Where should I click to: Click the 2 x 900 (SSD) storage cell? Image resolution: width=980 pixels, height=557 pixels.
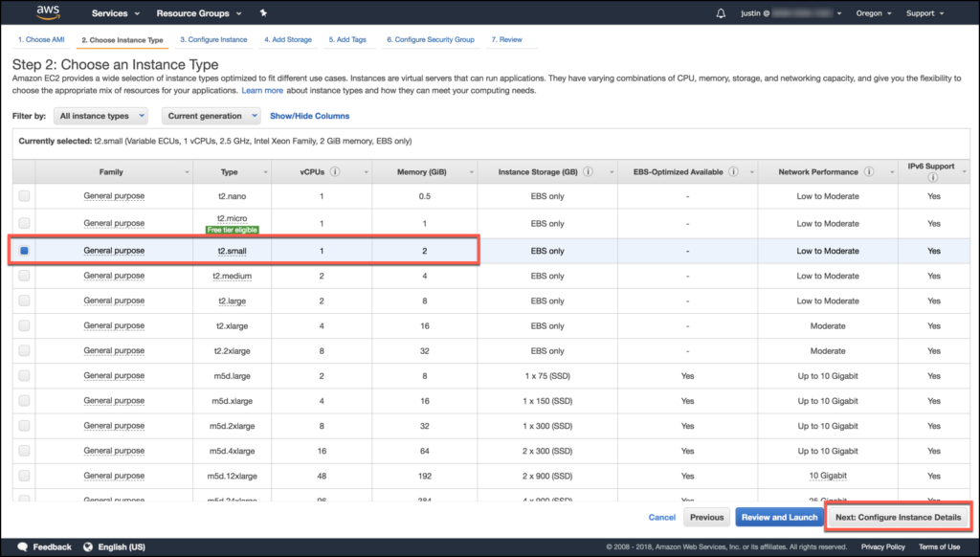547,476
